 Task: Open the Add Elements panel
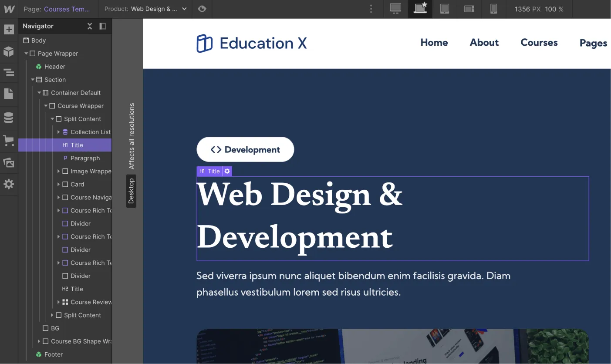[x=9, y=29]
